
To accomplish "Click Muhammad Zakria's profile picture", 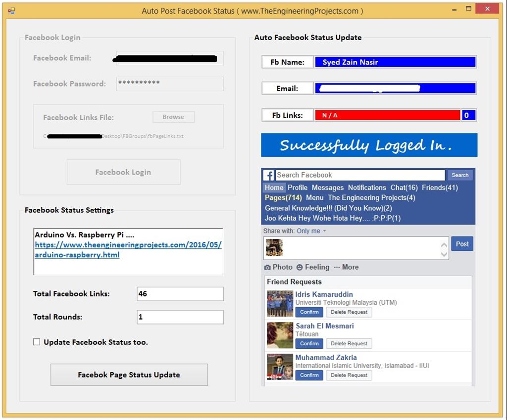I will pos(279,367).
